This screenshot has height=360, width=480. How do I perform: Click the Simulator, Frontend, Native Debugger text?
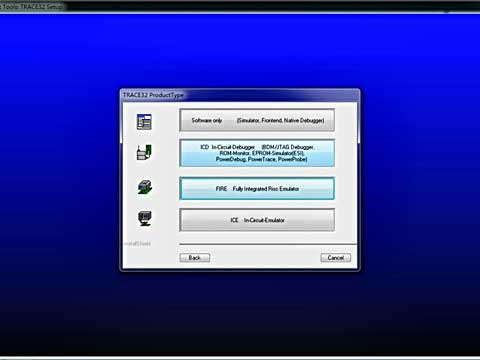pos(280,120)
